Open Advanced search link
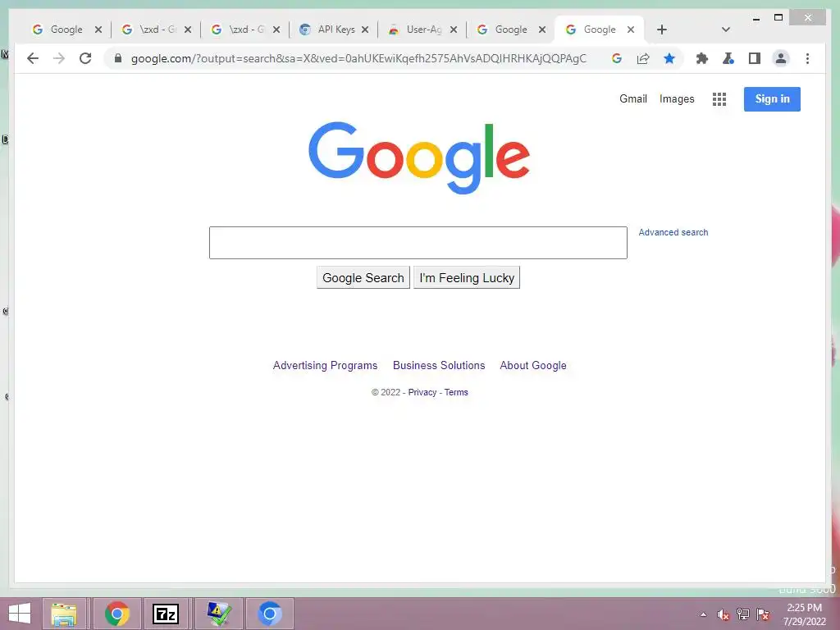 tap(673, 232)
